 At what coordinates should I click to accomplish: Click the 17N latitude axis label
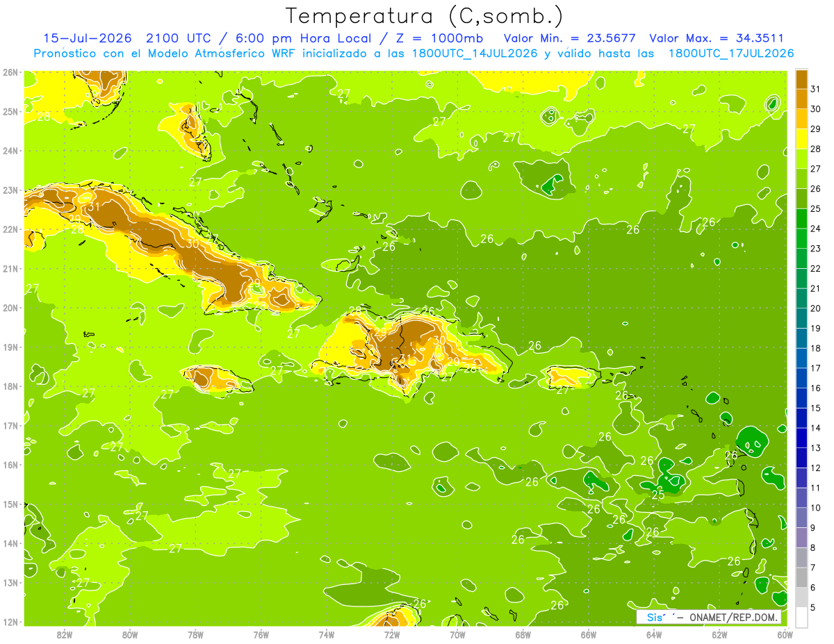10,426
